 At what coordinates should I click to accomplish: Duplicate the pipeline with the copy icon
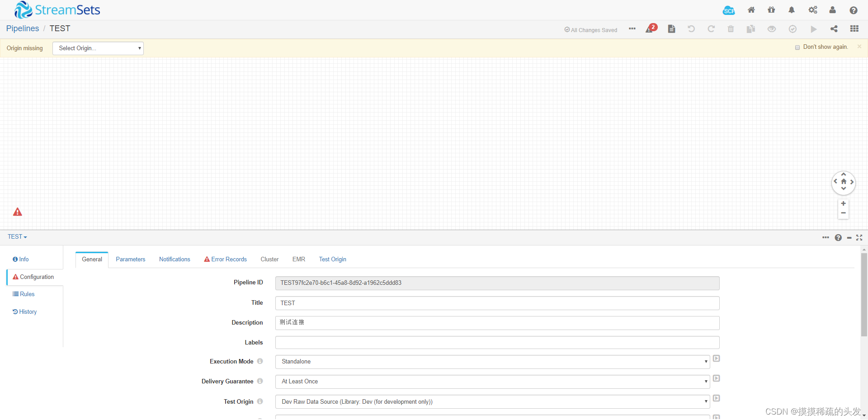pyautogui.click(x=750, y=28)
